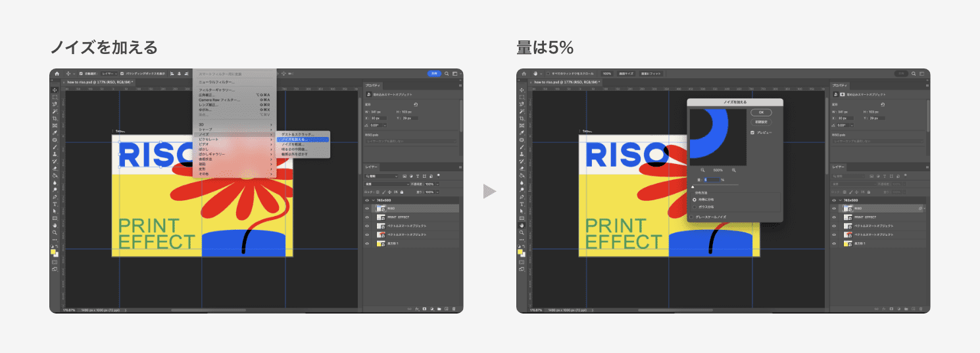The image size is (980, 353).
Task: Select ガウス分布 radio option
Action: [694, 207]
